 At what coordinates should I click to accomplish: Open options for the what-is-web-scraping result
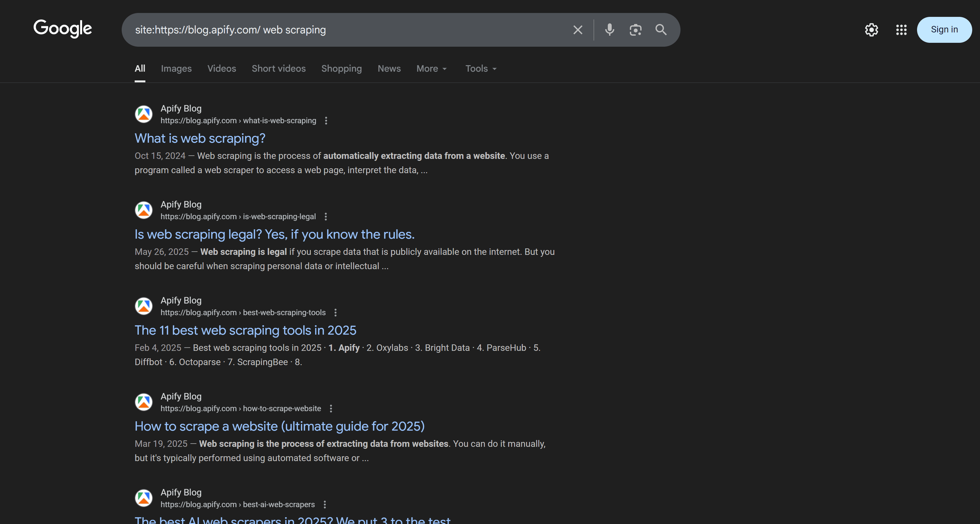point(326,121)
